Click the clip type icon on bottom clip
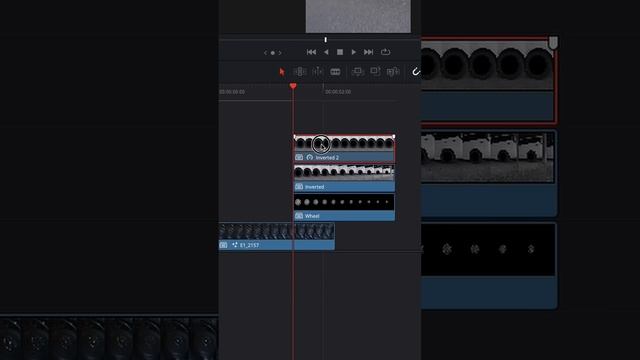The height and width of the screenshot is (360, 640). pos(223,245)
